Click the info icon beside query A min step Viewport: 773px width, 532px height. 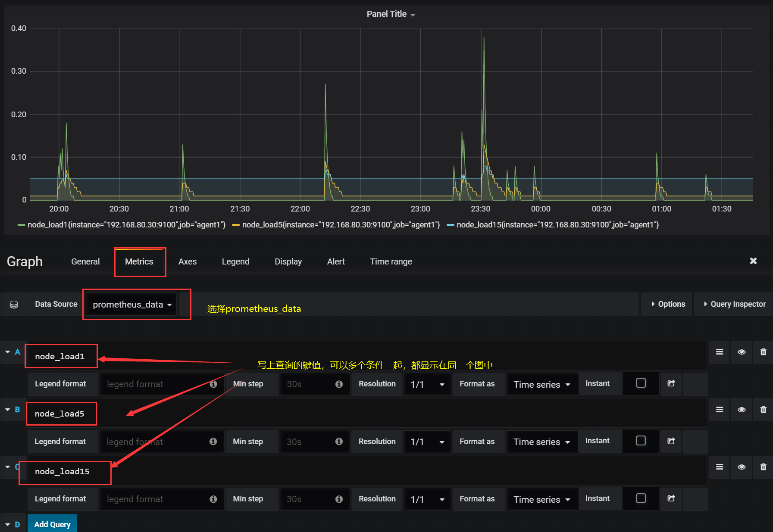click(339, 384)
